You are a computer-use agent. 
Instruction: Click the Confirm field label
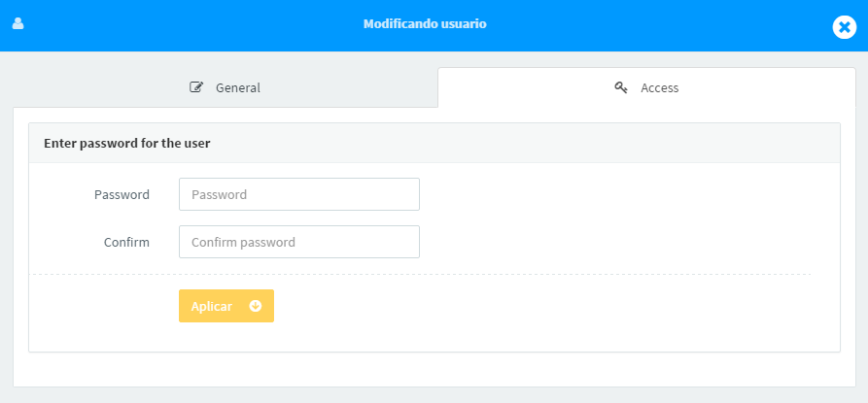[126, 242]
